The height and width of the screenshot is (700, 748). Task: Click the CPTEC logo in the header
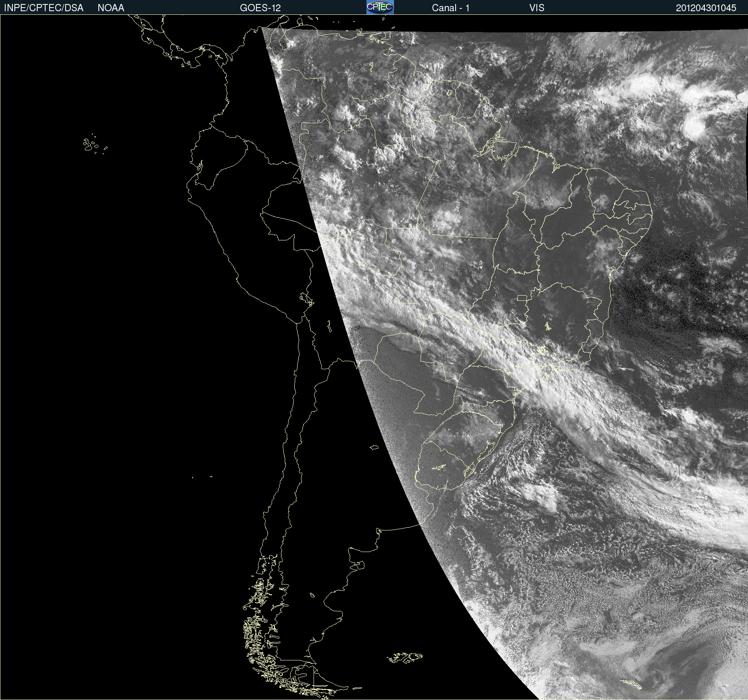click(x=380, y=7)
